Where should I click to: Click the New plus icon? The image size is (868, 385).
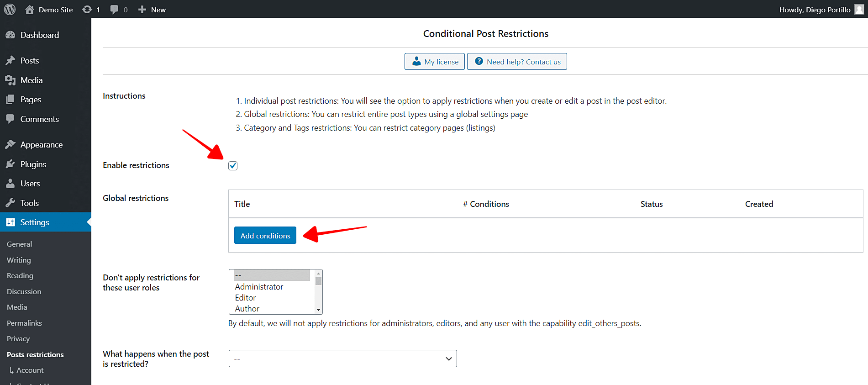(142, 10)
